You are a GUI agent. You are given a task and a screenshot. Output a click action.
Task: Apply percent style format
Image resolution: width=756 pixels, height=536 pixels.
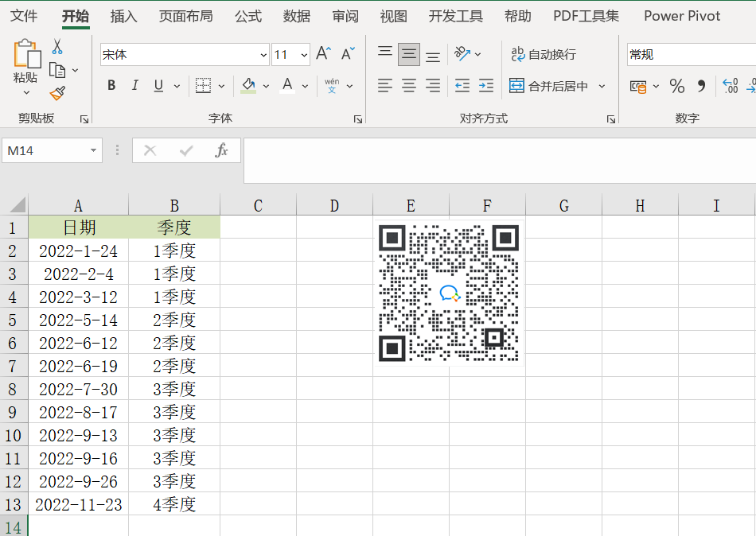[677, 86]
